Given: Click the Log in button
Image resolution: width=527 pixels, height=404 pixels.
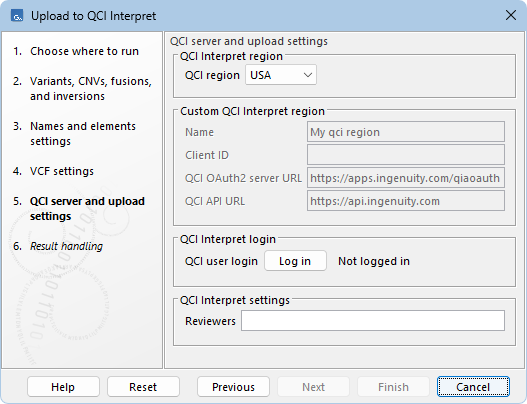Looking at the screenshot, I should 295,261.
